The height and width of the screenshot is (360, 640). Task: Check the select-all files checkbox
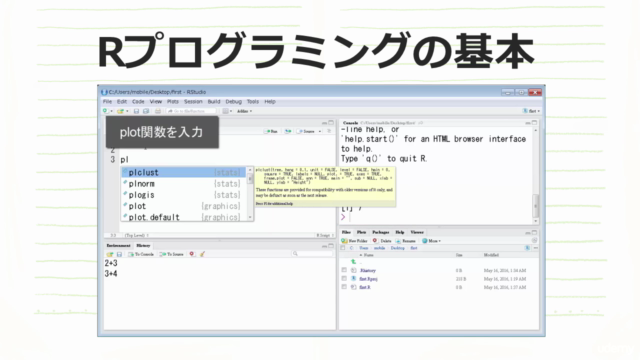pyautogui.click(x=343, y=248)
